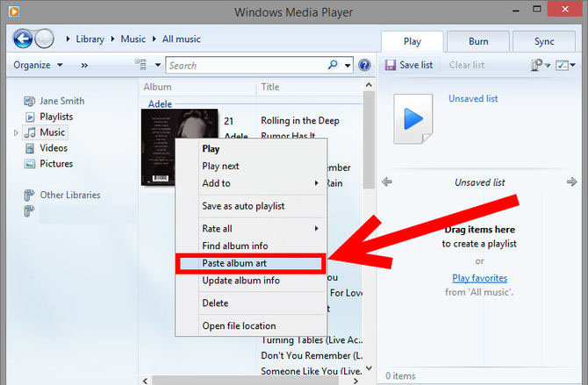The width and height of the screenshot is (588, 385).
Task: Click the horizontal scrollbar right arrow
Action: coord(355,381)
